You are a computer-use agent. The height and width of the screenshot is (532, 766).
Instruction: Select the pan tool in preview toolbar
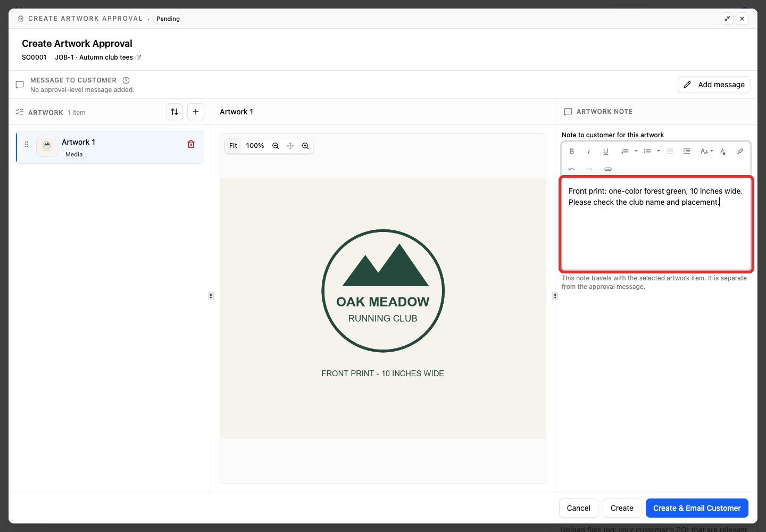(x=290, y=146)
